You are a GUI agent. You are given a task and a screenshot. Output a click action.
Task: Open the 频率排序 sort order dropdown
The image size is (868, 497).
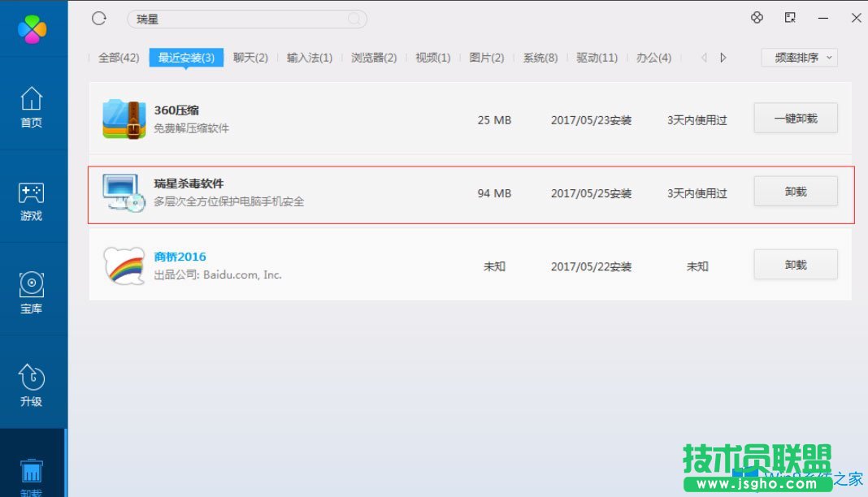tap(799, 57)
